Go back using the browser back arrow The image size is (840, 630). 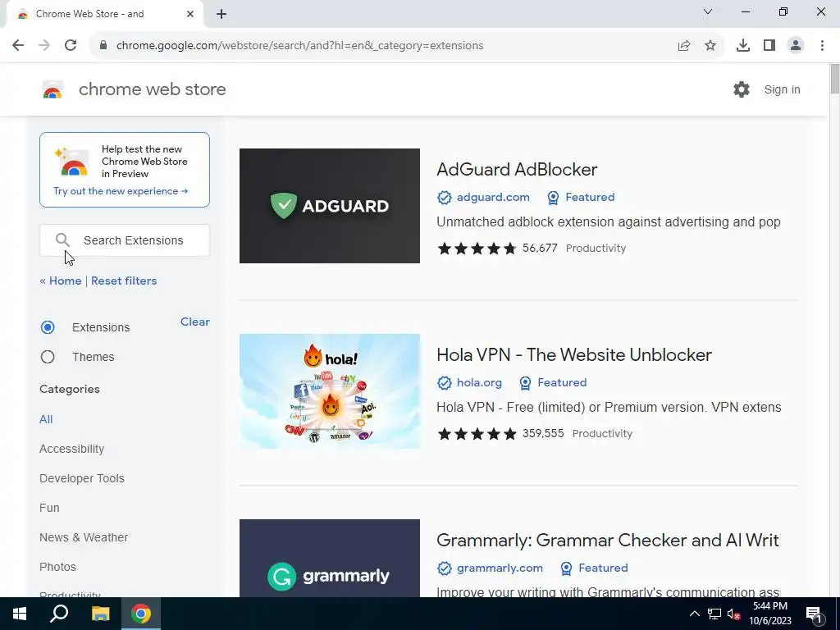pyautogui.click(x=18, y=46)
